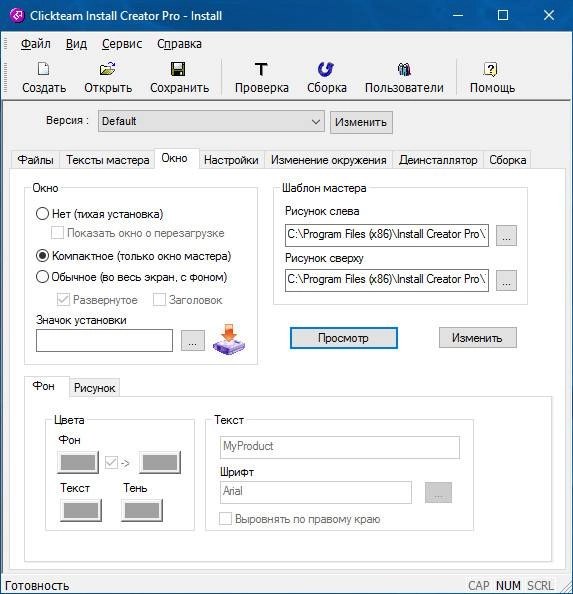Minimize the Install Creator window
The width and height of the screenshot is (573, 594).
click(457, 15)
